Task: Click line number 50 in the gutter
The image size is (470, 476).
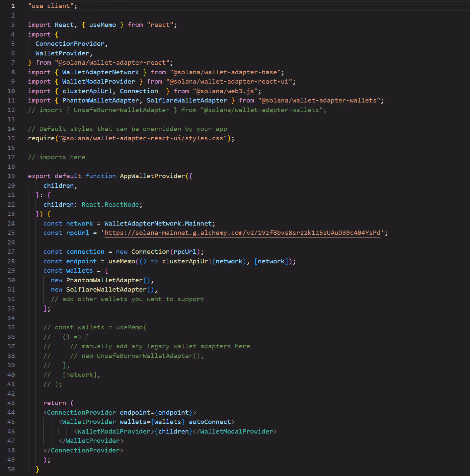Action: tap(11, 469)
